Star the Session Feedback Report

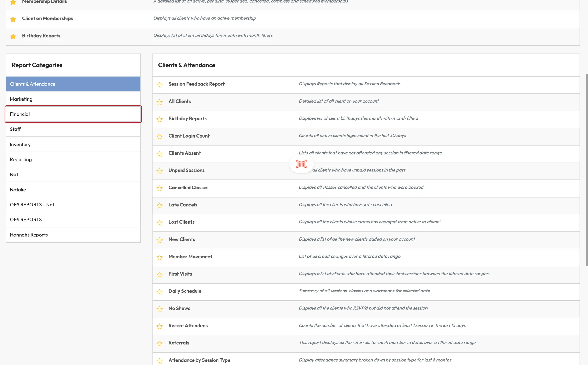coord(160,85)
